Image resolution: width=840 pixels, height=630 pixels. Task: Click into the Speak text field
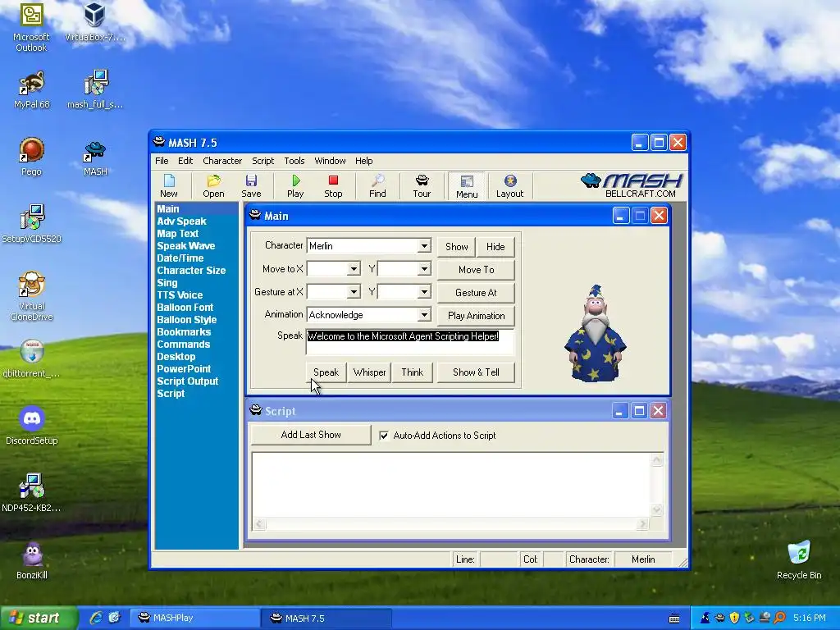pos(410,342)
